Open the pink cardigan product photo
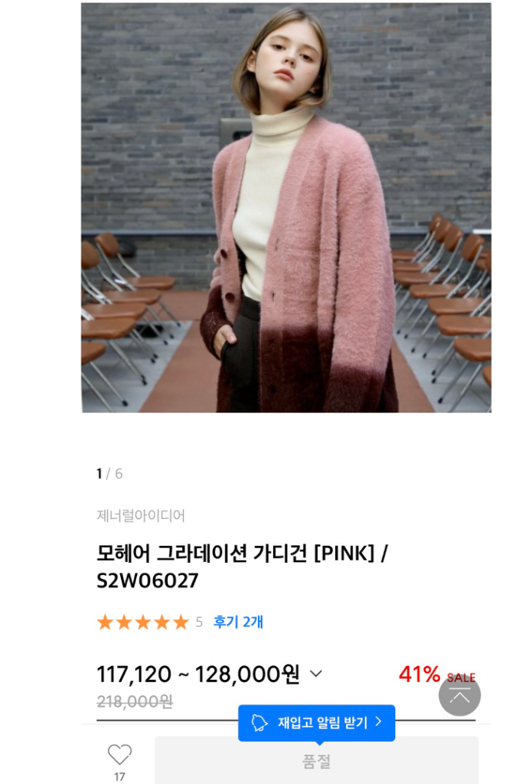 pyautogui.click(x=286, y=207)
